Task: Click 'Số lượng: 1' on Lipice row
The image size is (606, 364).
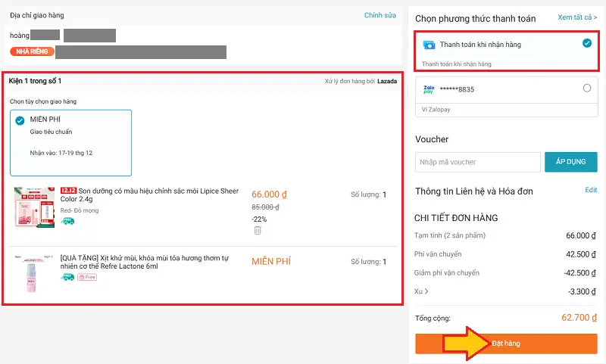Action: (x=368, y=194)
